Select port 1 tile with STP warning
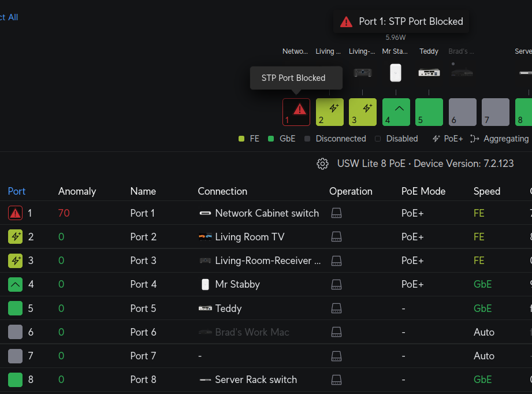 tap(296, 112)
